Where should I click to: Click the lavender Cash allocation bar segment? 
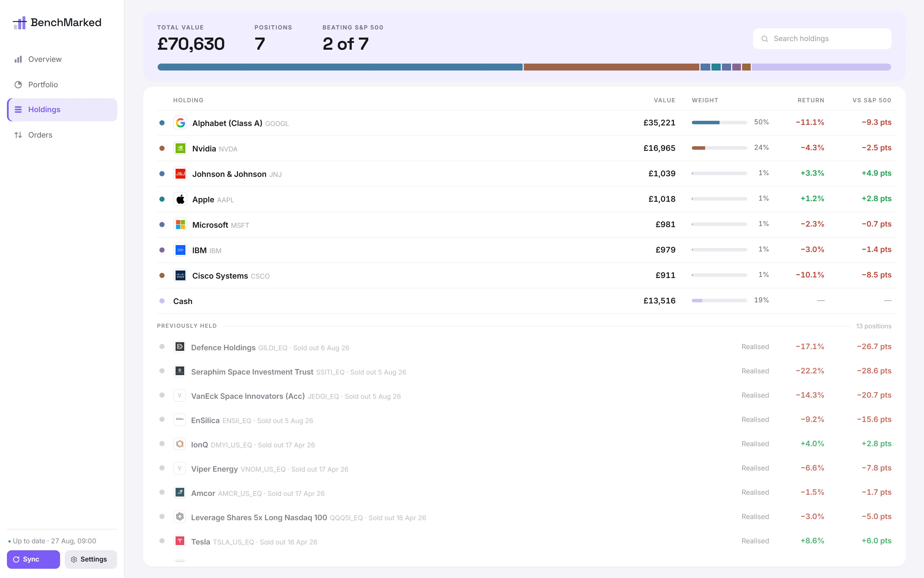click(x=821, y=67)
